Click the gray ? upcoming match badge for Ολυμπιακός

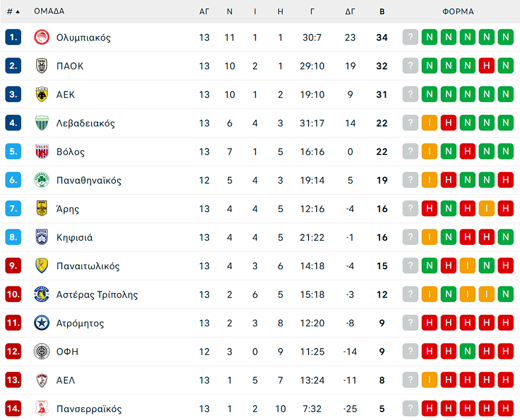click(410, 38)
